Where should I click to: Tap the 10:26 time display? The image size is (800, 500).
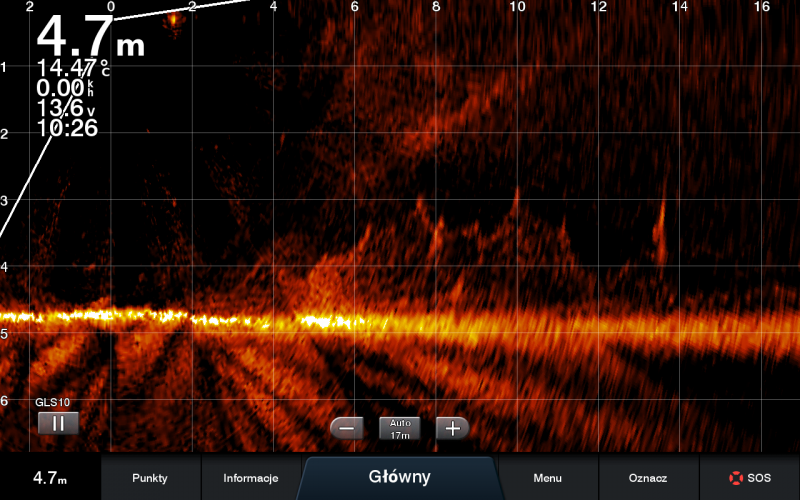pos(67,128)
